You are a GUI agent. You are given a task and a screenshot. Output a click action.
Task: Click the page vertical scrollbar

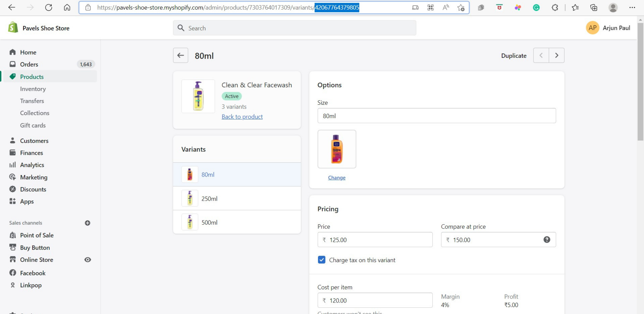click(x=640, y=82)
